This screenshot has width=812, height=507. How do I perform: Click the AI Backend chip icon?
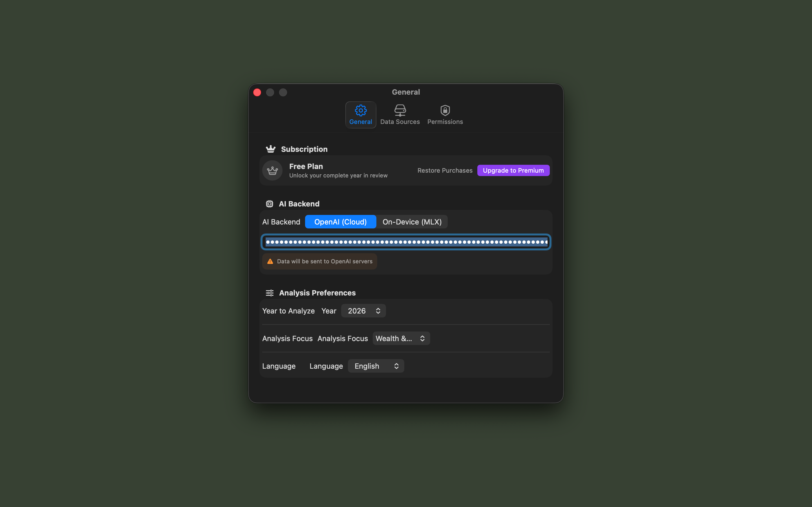(270, 204)
